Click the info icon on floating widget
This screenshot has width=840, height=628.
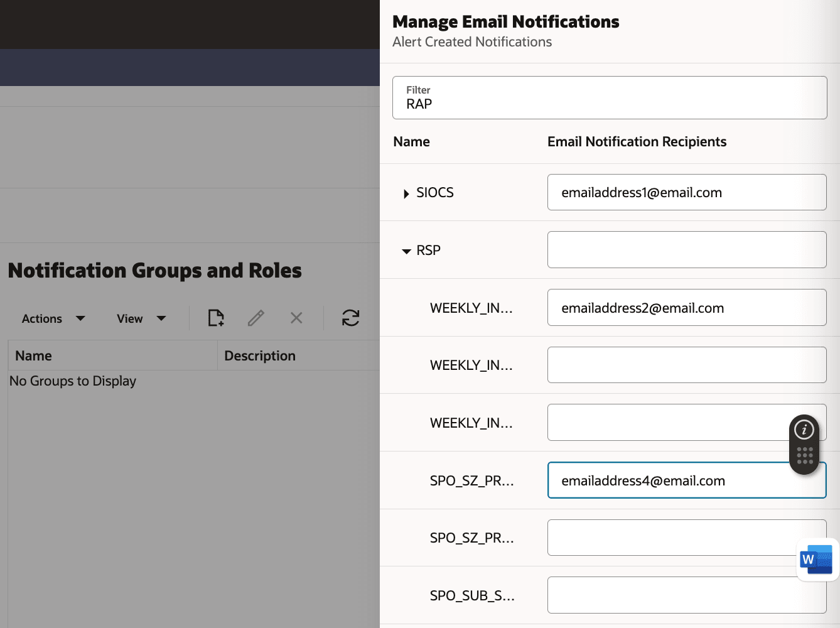[804, 430]
